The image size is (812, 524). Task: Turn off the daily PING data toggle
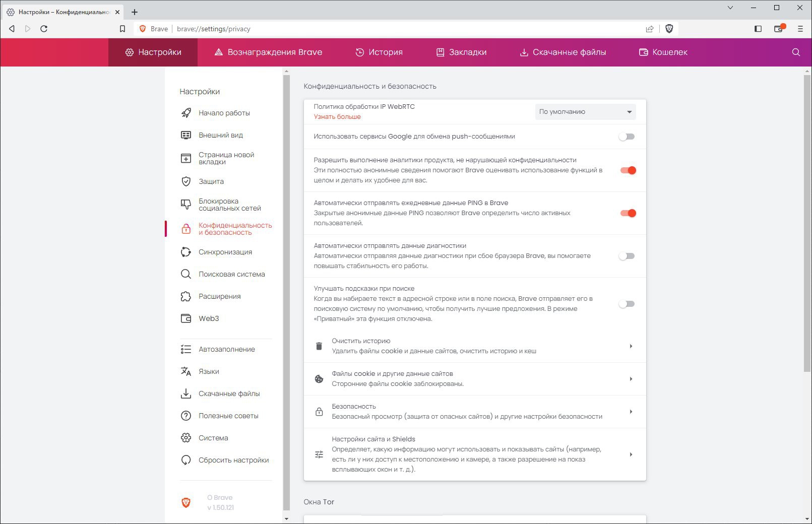pyautogui.click(x=628, y=213)
